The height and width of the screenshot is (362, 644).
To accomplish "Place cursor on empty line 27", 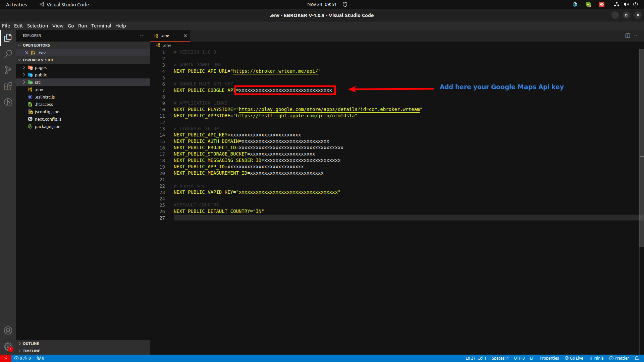I will pos(406,218).
